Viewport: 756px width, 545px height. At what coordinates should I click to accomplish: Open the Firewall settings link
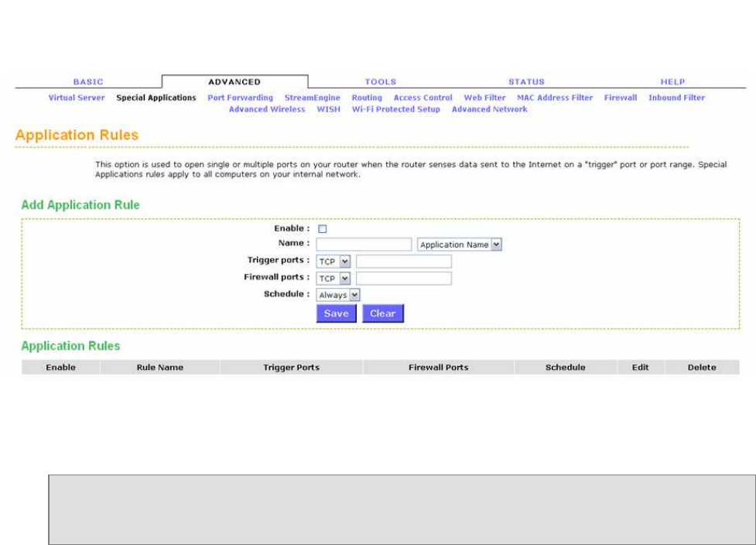[x=621, y=98]
